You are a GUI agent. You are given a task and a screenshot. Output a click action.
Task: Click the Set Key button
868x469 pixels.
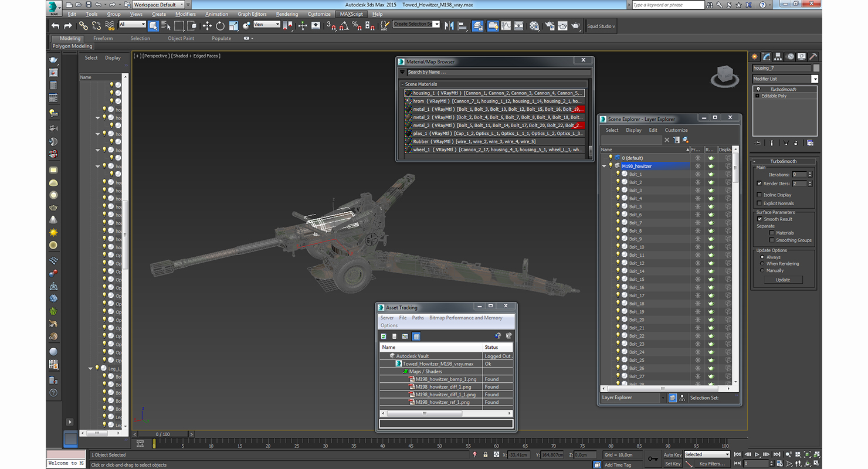click(673, 464)
